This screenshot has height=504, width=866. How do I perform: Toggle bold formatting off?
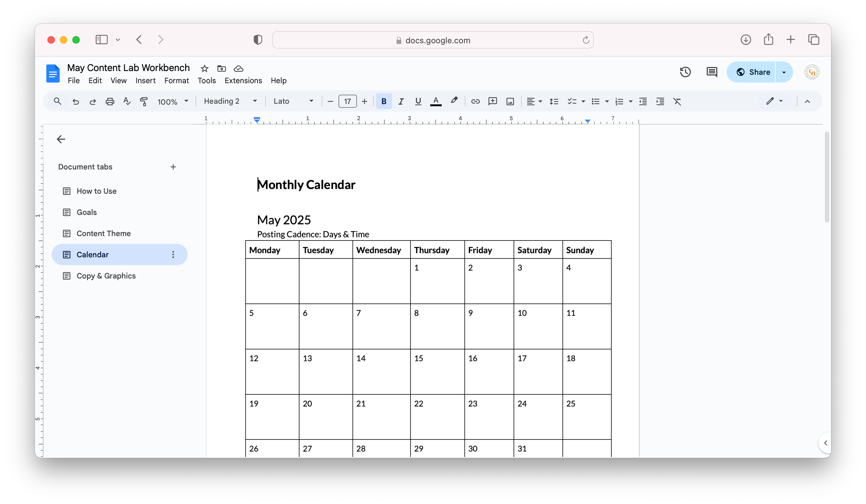(384, 101)
